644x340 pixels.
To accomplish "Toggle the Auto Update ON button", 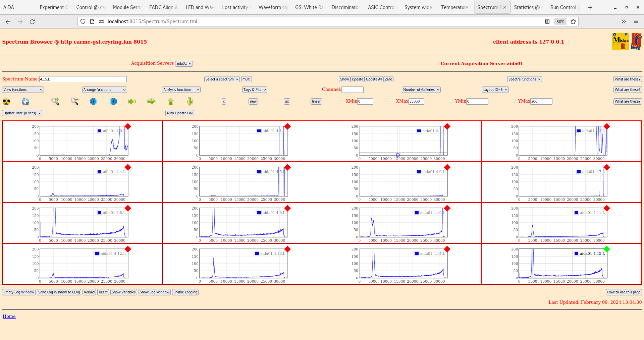I will tap(179, 113).
